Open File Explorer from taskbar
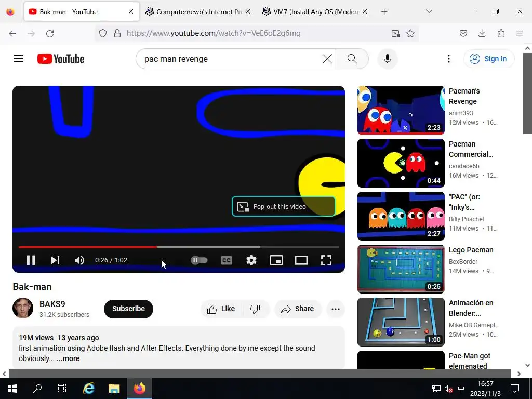The height and width of the screenshot is (399, 532). point(114,389)
